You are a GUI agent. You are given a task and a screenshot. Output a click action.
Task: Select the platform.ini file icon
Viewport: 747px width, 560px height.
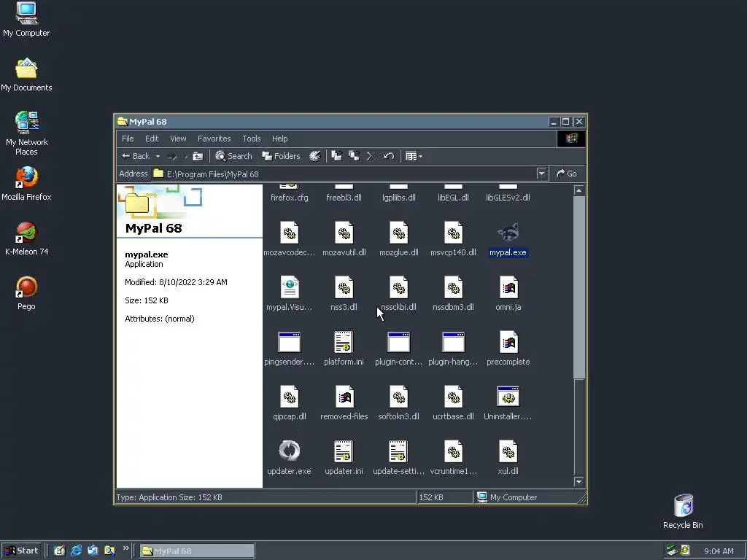(x=344, y=342)
